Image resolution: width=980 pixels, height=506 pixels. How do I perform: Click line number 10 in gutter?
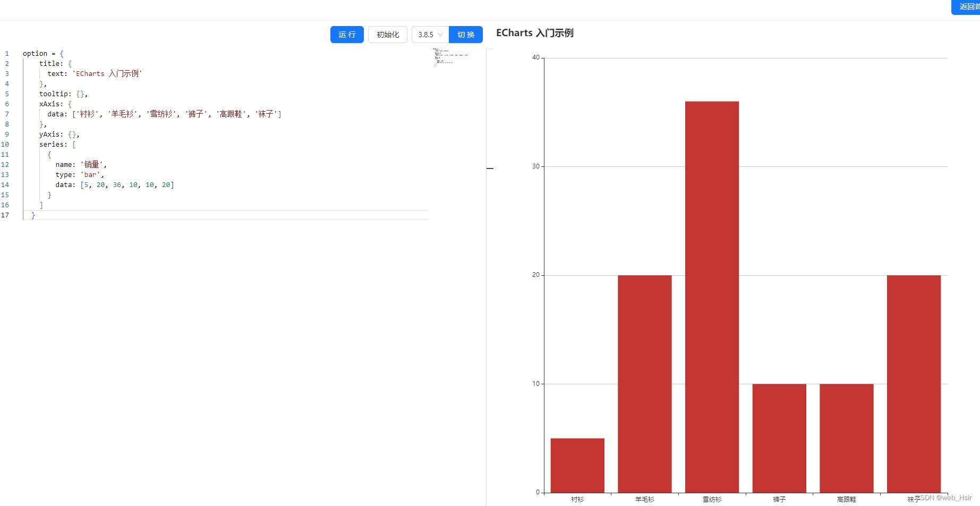coord(5,144)
